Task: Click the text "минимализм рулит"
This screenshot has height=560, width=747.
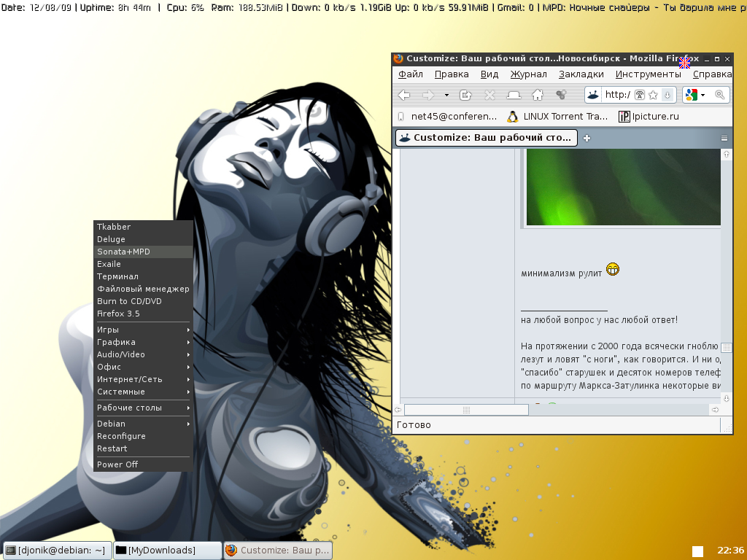Action: 561,273
